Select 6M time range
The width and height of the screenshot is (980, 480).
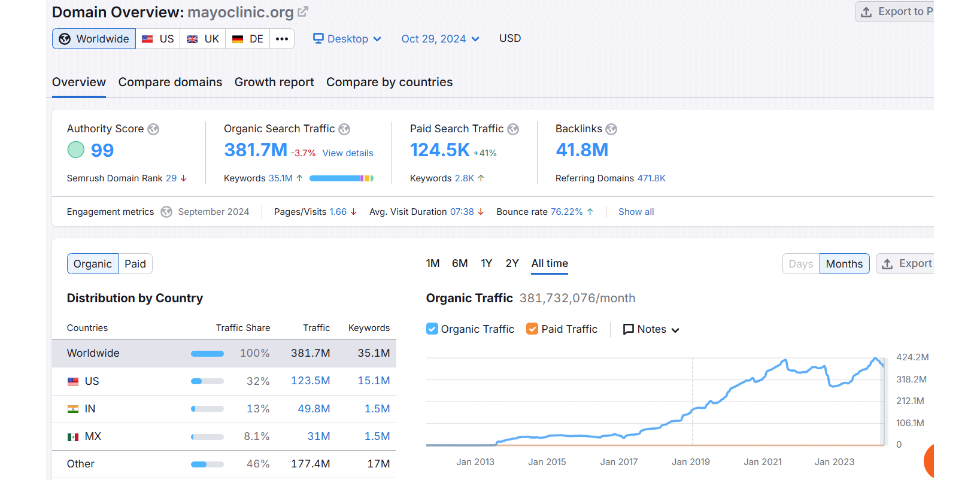click(x=460, y=263)
